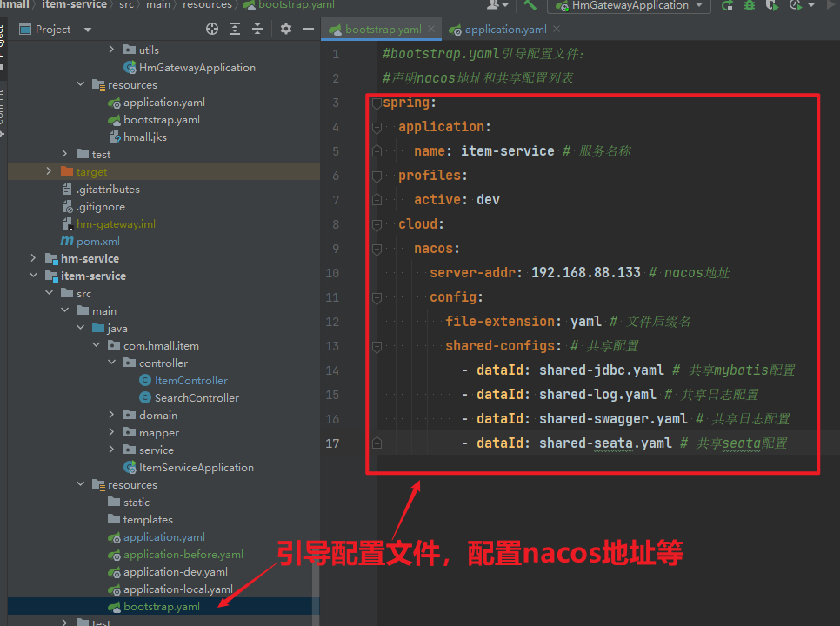Run HmGatewayApplication with the run icon
This screenshot has width=840, height=626.
pos(726,5)
